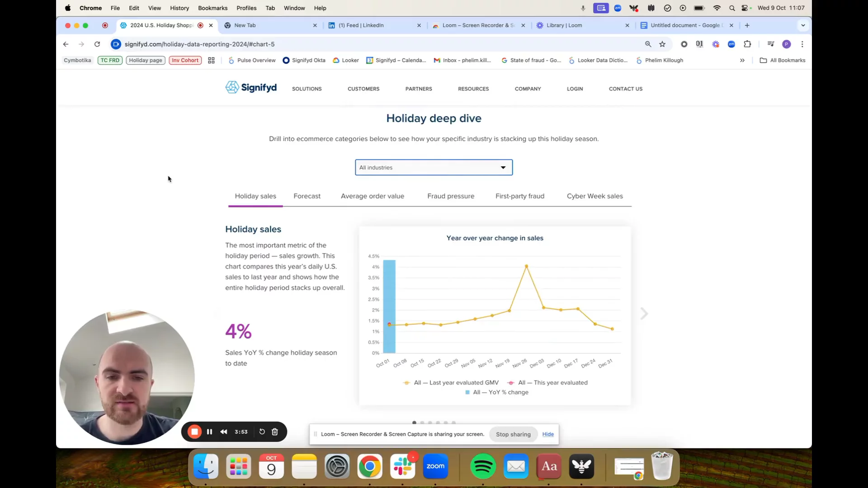Toggle the 'All — Last year evaluated GMV' legend item
The width and height of the screenshot is (868, 488).
point(456,383)
